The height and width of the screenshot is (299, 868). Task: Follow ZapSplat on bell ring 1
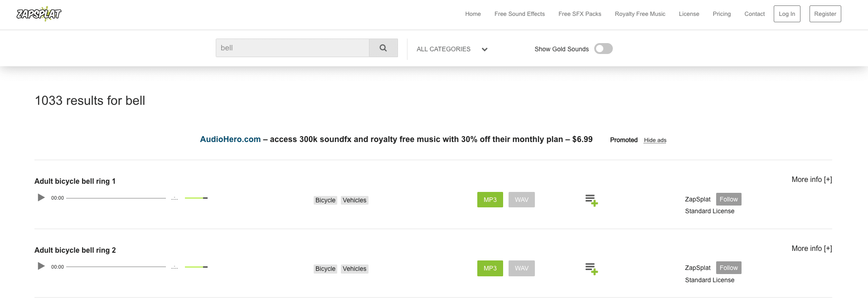click(x=728, y=199)
